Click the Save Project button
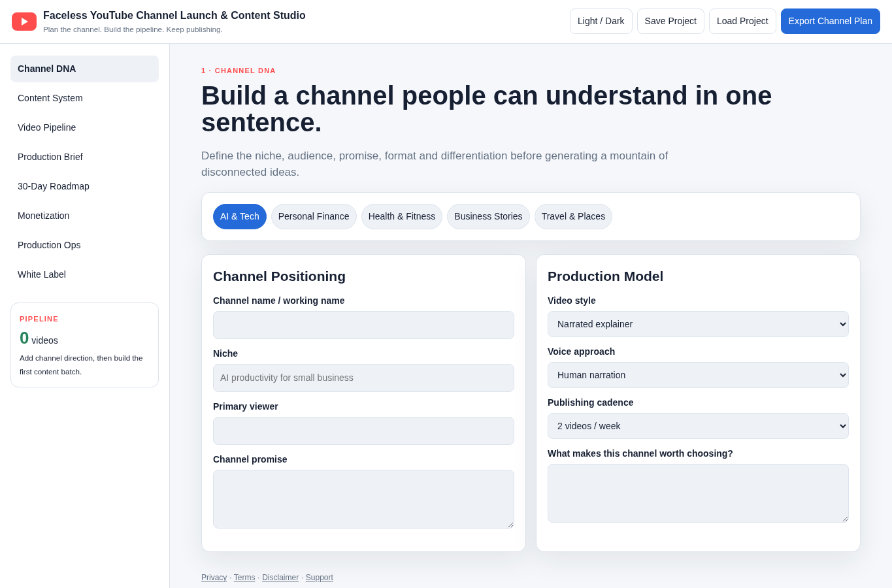 click(670, 21)
